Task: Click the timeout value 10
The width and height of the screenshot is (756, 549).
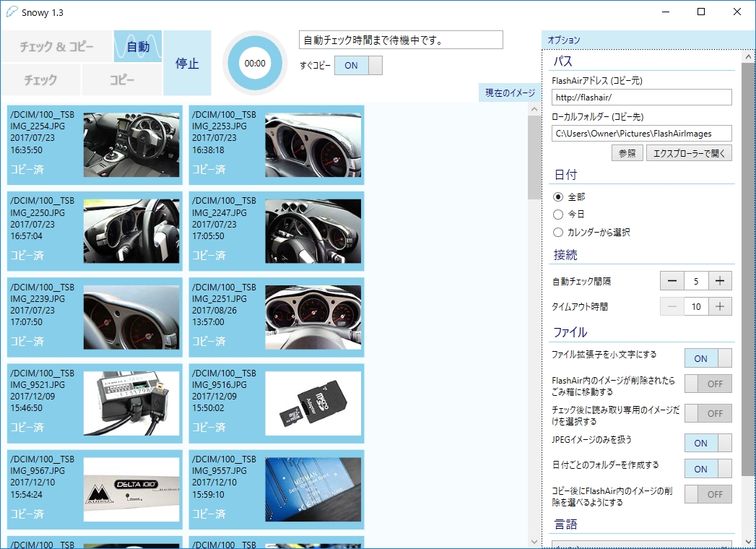Action: (x=696, y=306)
